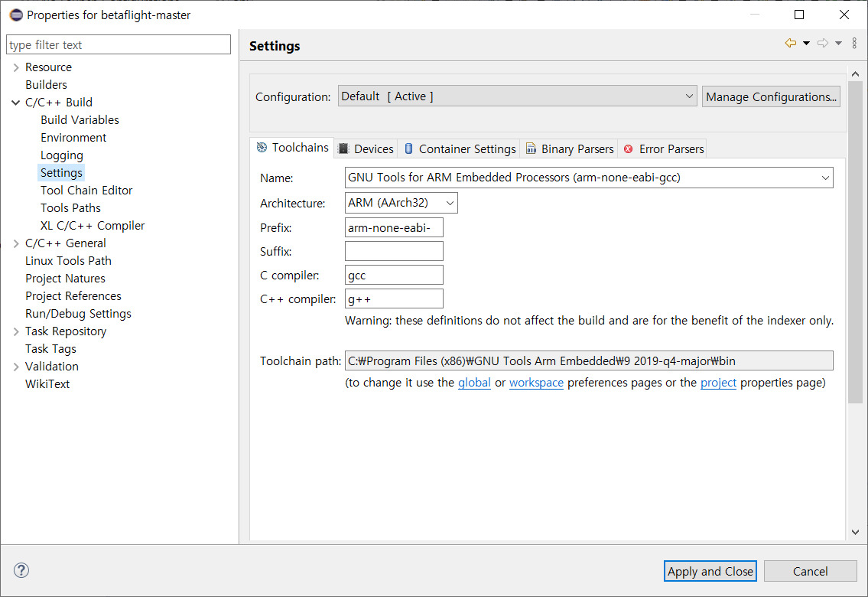Click the C compiler input field
Screen dimensions: 868x597
pos(394,276)
